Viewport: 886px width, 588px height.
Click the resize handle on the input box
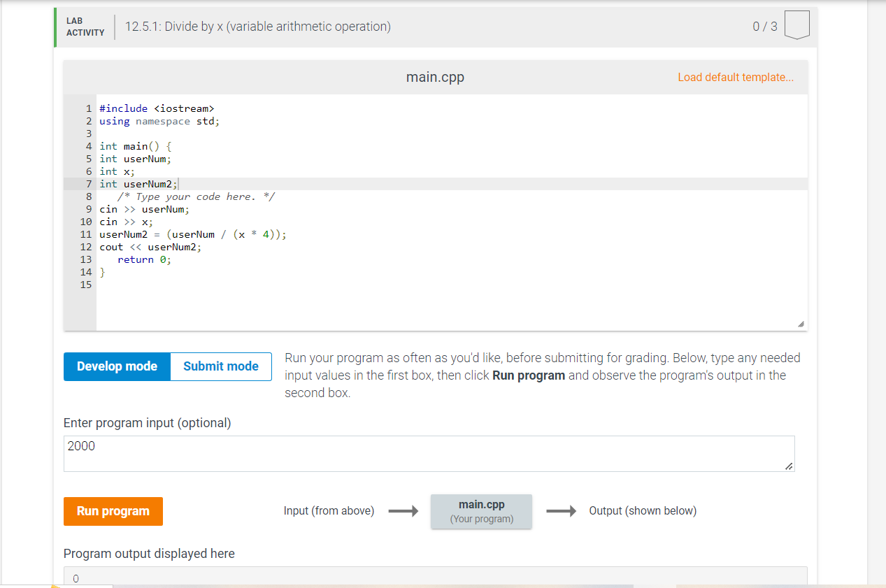pos(789,468)
